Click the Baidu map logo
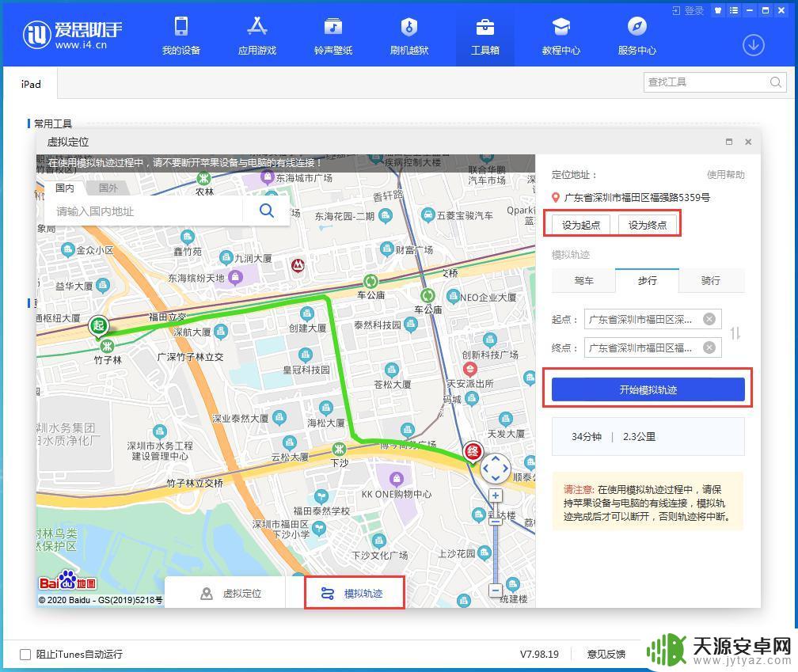The width and height of the screenshot is (798, 672). coord(68,581)
